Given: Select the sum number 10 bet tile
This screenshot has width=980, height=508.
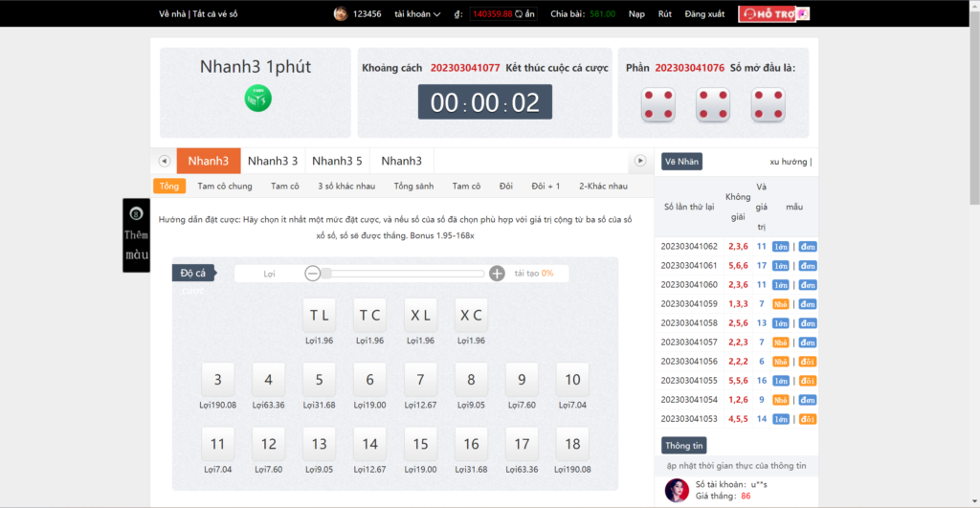Looking at the screenshot, I should coord(572,380).
